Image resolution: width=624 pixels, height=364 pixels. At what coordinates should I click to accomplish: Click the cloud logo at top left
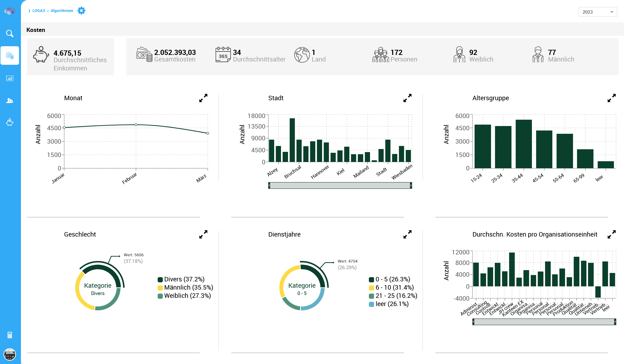(x=10, y=11)
